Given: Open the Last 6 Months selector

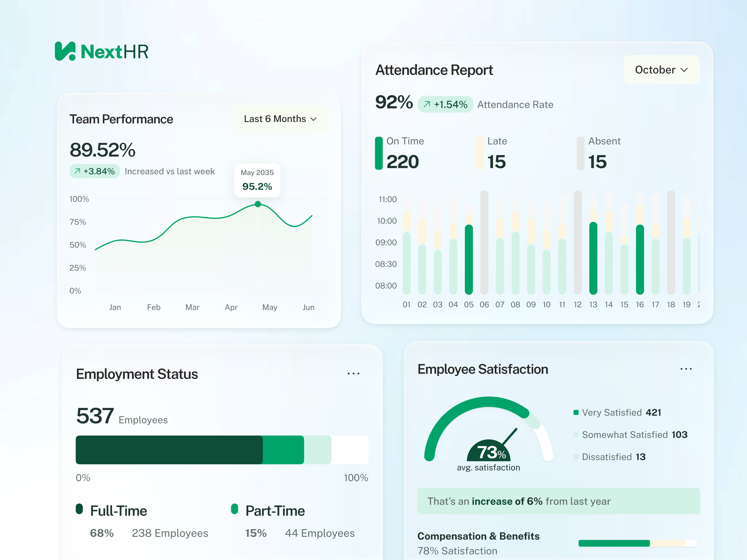Looking at the screenshot, I should coord(280,119).
